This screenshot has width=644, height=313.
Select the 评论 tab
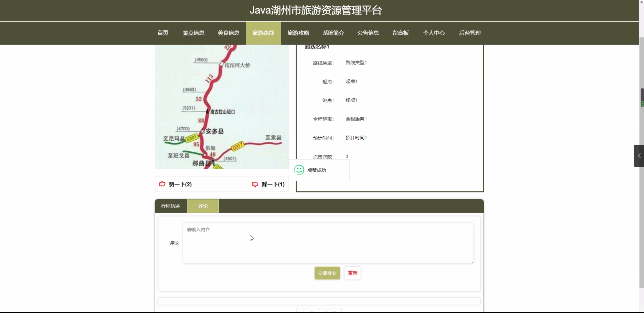point(203,206)
